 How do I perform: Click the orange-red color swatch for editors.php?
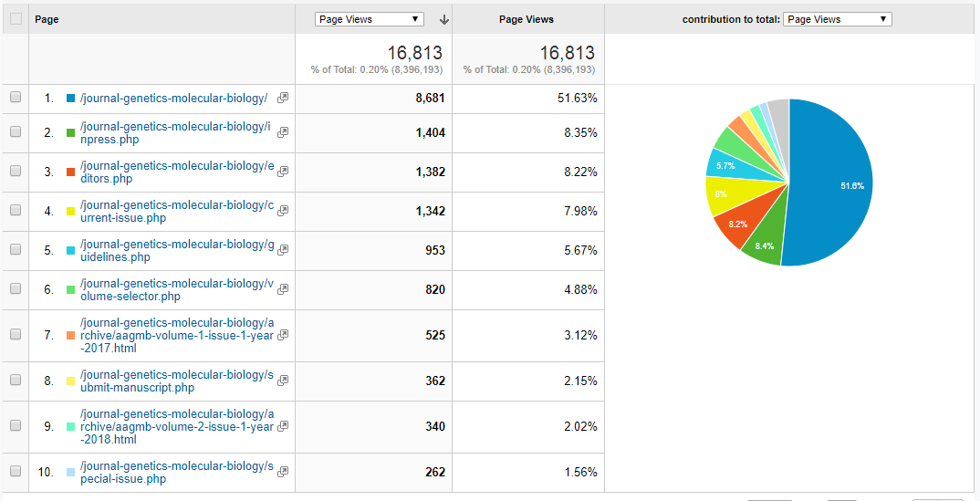[x=71, y=172]
